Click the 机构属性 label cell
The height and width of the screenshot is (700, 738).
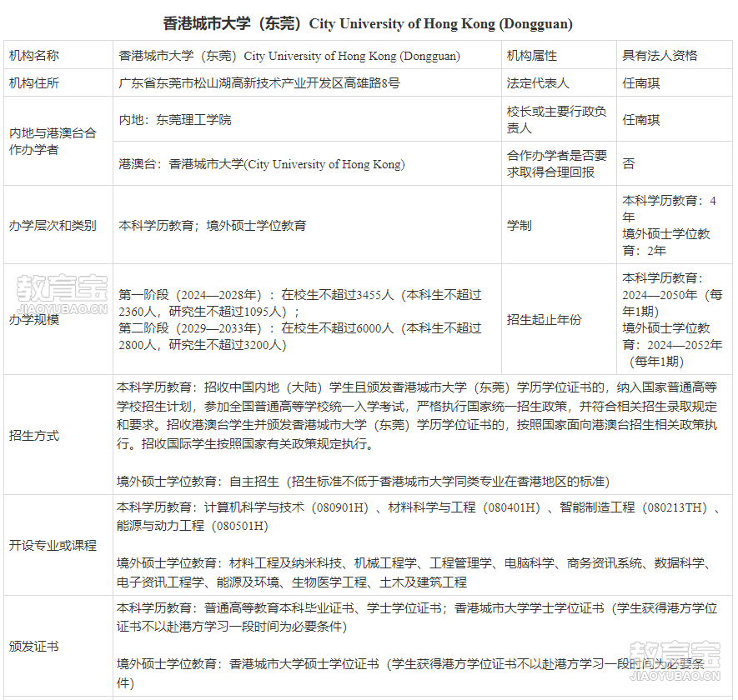(560, 56)
